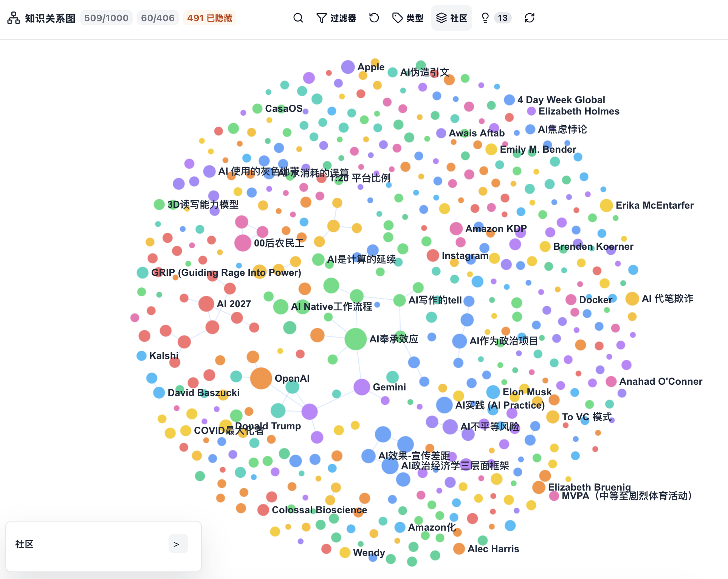Select the Apple node

click(x=348, y=67)
